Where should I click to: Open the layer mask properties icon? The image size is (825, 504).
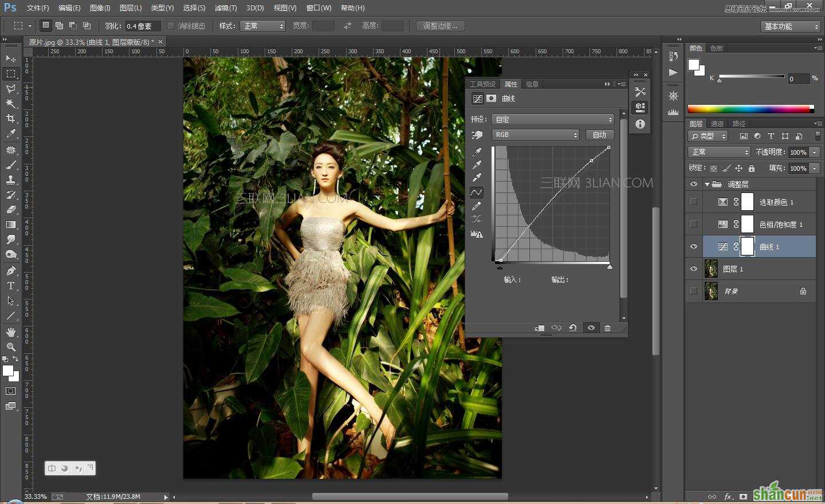492,99
